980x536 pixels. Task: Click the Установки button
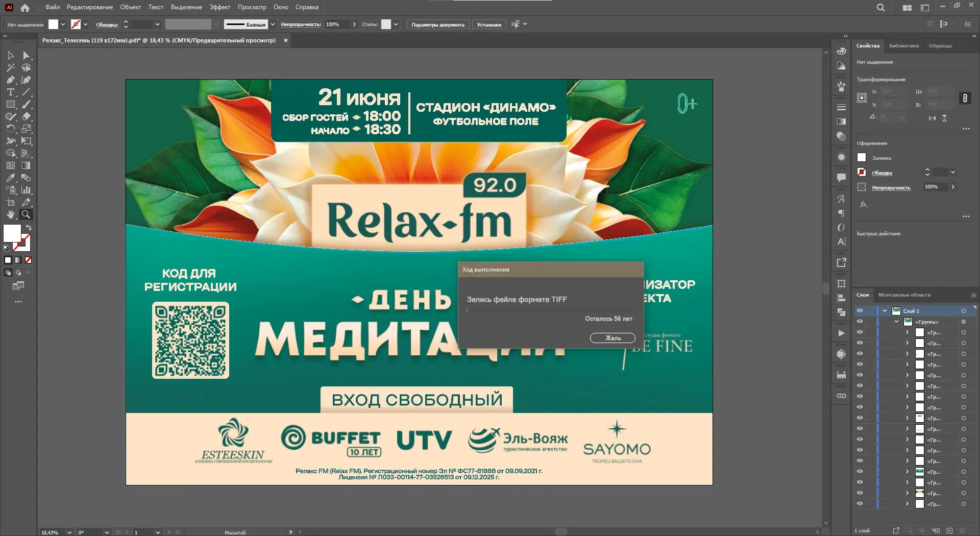point(489,25)
